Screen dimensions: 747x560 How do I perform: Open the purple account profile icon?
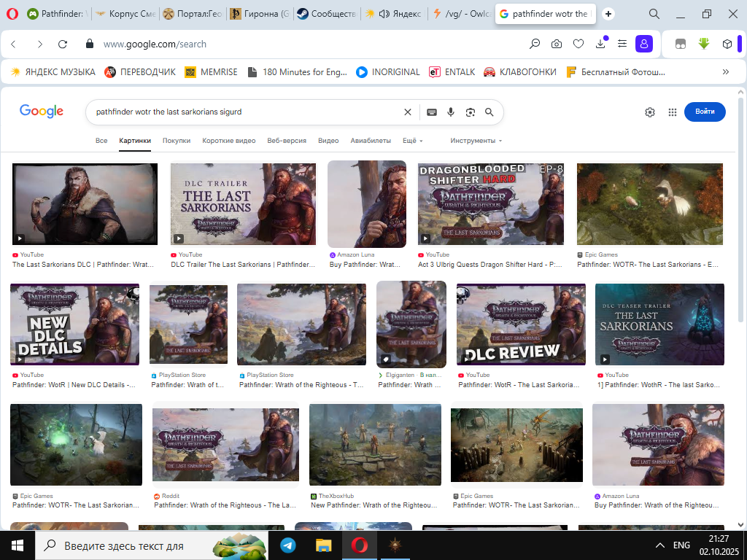644,44
